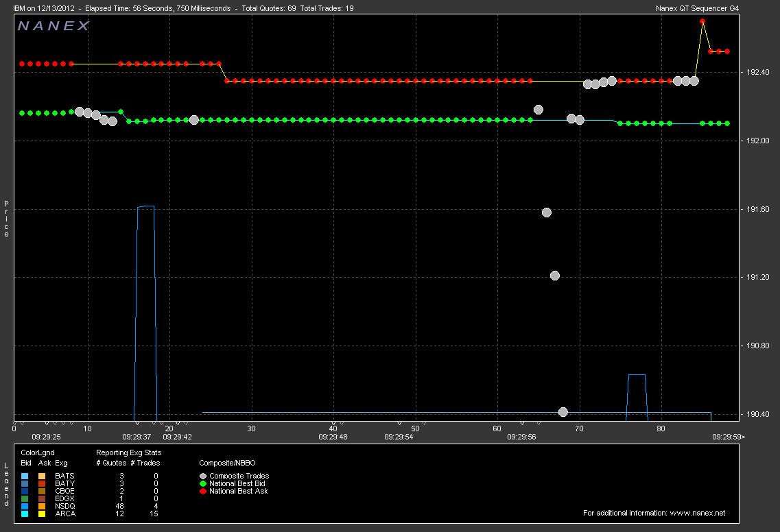Image resolution: width=780 pixels, height=532 pixels.
Task: Click the BATY exchange name in legend
Action: (64, 484)
